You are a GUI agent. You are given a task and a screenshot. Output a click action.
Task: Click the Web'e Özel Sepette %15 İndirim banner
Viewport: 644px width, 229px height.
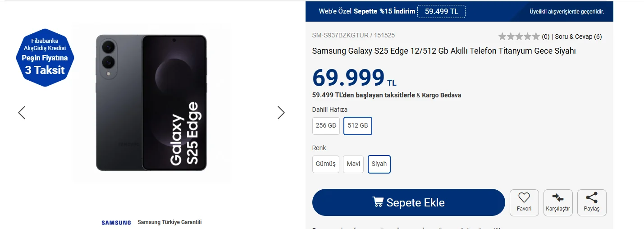coord(367,11)
